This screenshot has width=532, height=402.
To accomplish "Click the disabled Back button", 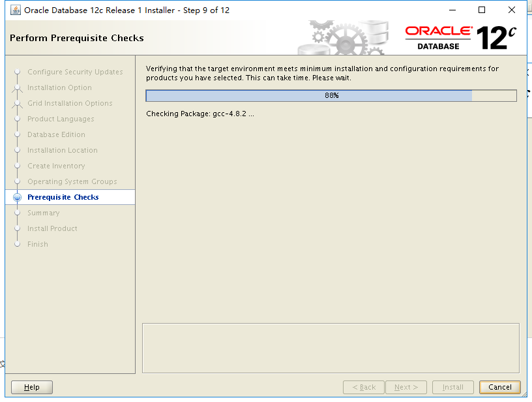I will coord(364,387).
